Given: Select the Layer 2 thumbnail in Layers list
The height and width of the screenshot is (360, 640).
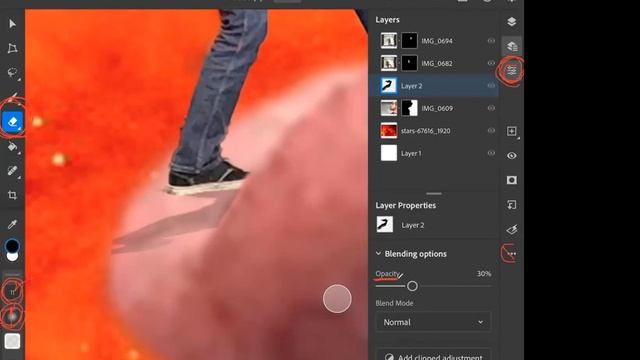Looking at the screenshot, I should [x=389, y=86].
